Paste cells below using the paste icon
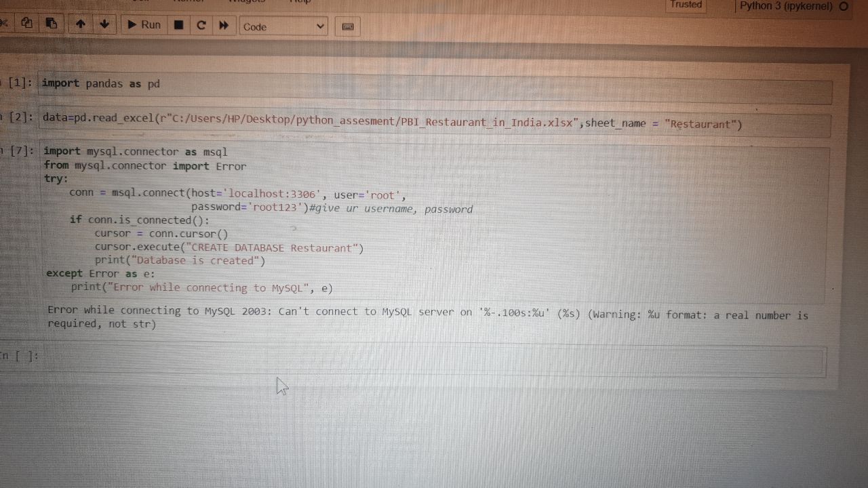 click(52, 24)
